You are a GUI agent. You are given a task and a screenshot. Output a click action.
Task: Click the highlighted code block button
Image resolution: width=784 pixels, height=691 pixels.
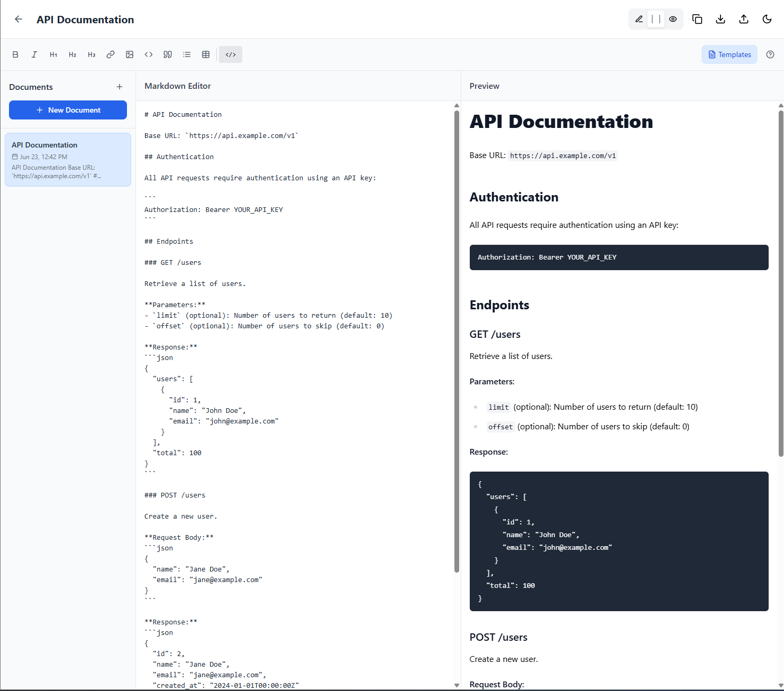click(x=231, y=54)
